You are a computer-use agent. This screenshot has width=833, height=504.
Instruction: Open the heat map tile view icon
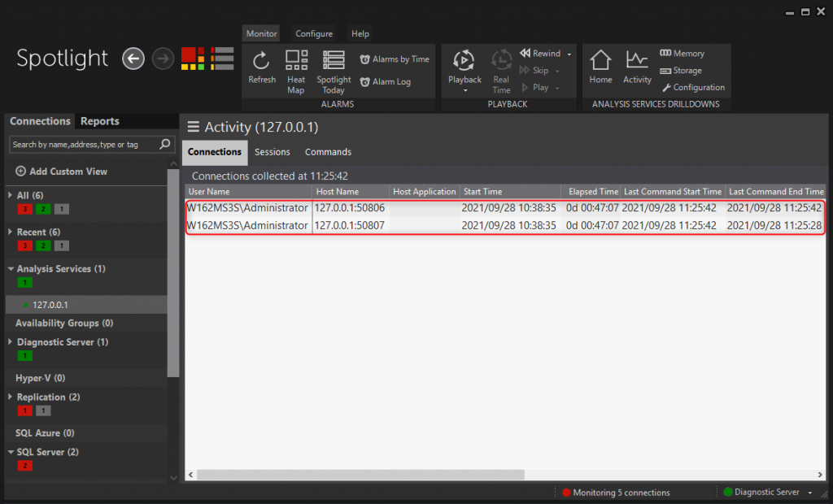tap(193, 59)
